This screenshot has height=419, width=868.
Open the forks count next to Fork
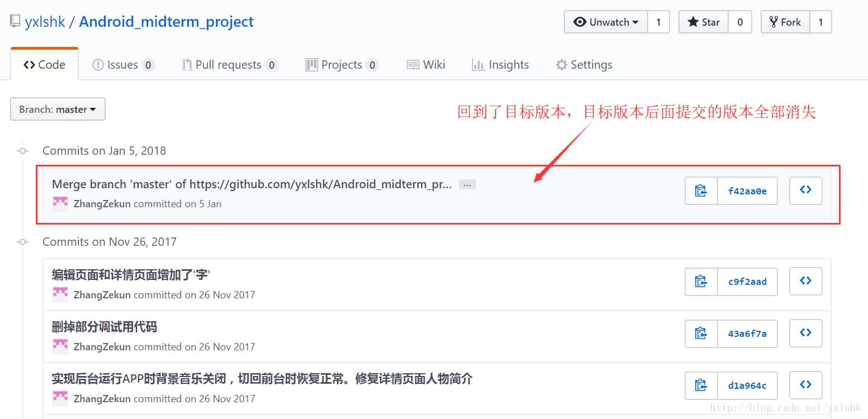820,22
